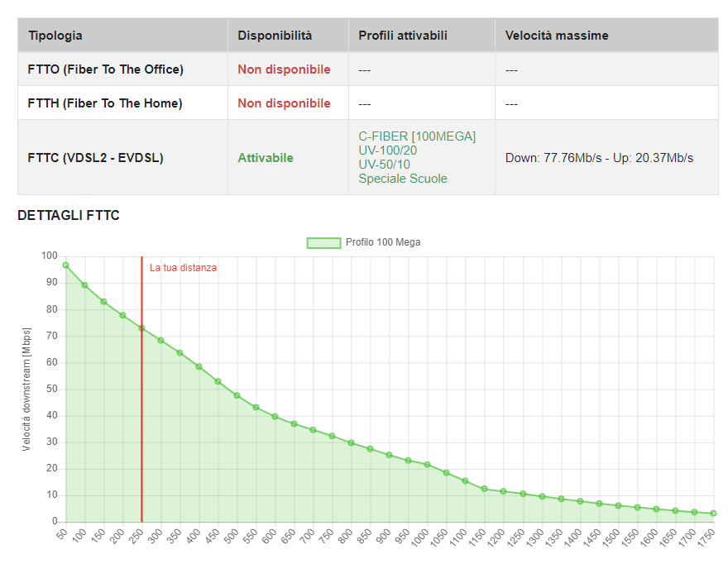Click the data point at distance 350

tap(180, 353)
